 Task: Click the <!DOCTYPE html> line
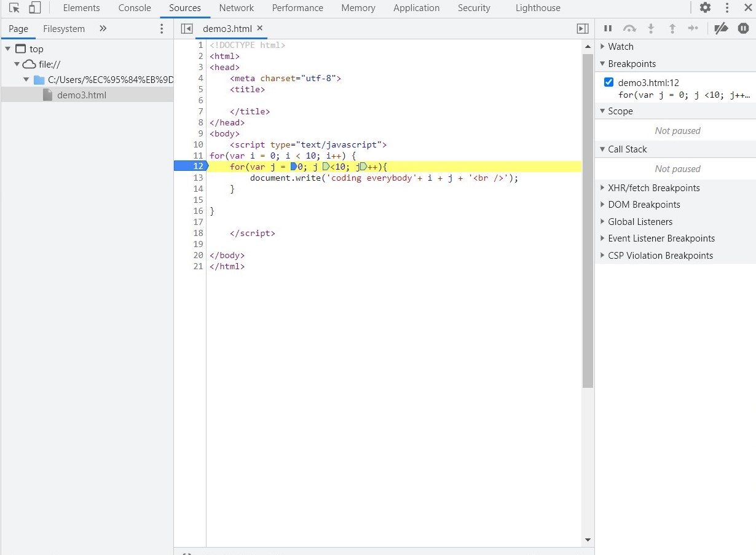click(247, 45)
